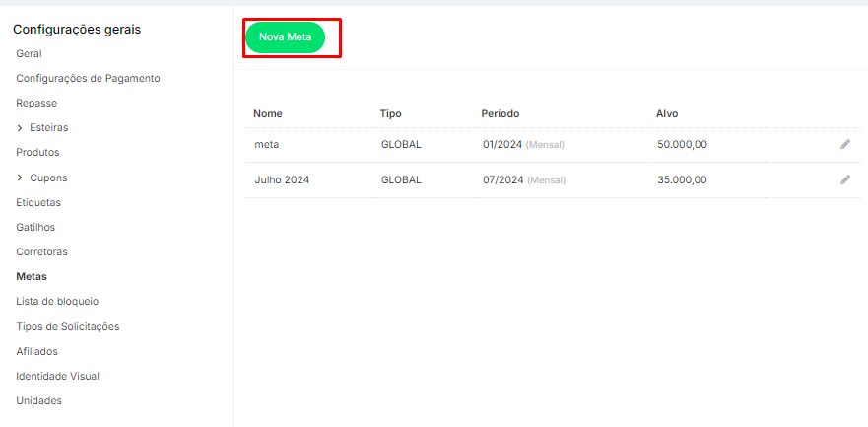This screenshot has height=427, width=868.
Task: Click the 'Julho 2024' goal row name
Action: point(282,179)
